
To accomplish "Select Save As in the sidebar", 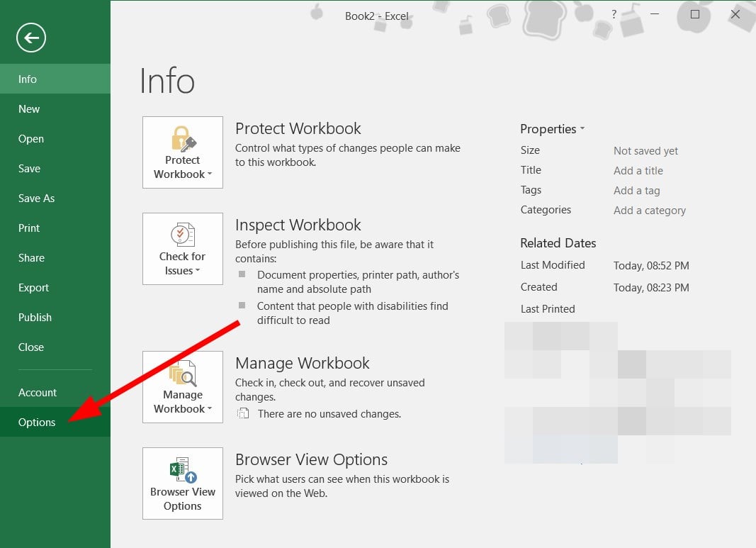I will pyautogui.click(x=55, y=198).
